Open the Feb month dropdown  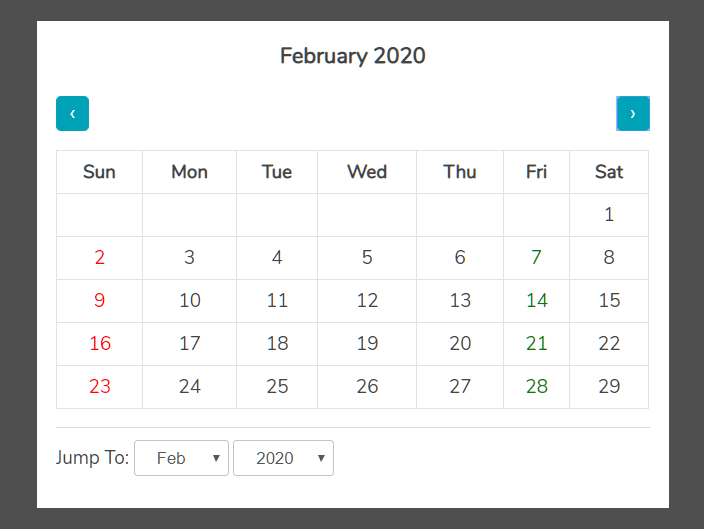coord(181,458)
